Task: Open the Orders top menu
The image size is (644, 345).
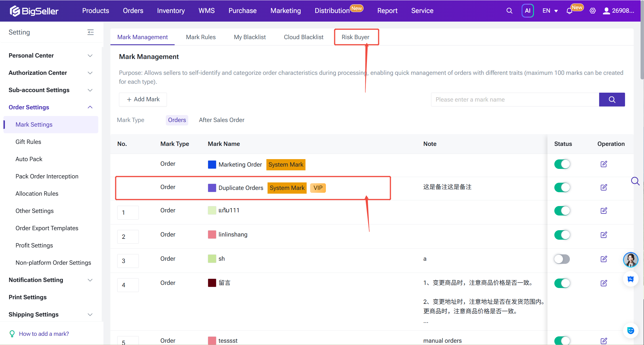Action: [x=133, y=11]
